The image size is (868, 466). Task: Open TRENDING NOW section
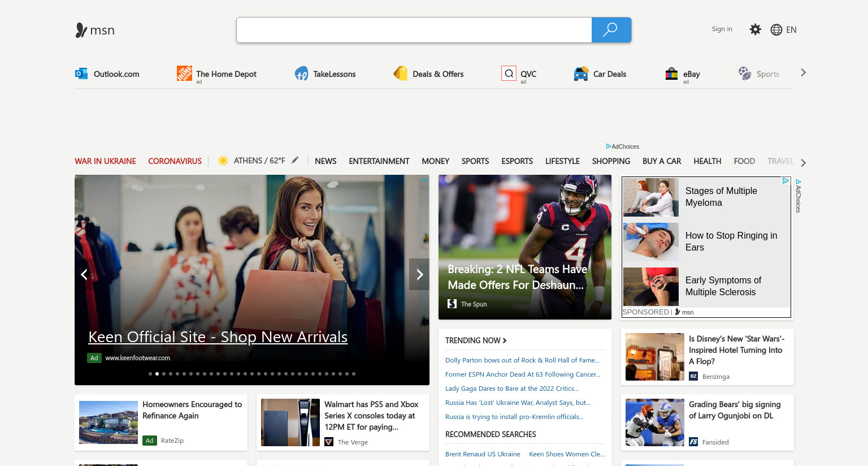coord(476,340)
